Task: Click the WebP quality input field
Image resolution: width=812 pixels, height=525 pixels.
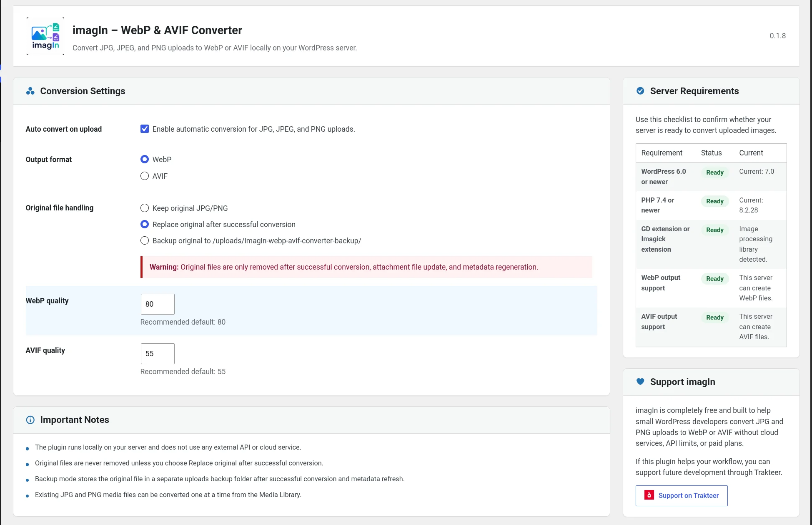Action: click(158, 304)
